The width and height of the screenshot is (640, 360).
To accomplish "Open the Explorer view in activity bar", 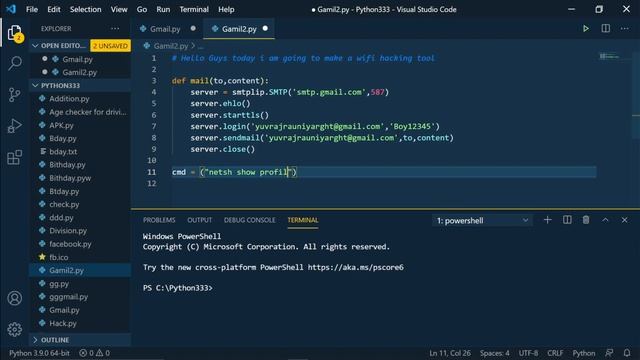I will (x=15, y=33).
